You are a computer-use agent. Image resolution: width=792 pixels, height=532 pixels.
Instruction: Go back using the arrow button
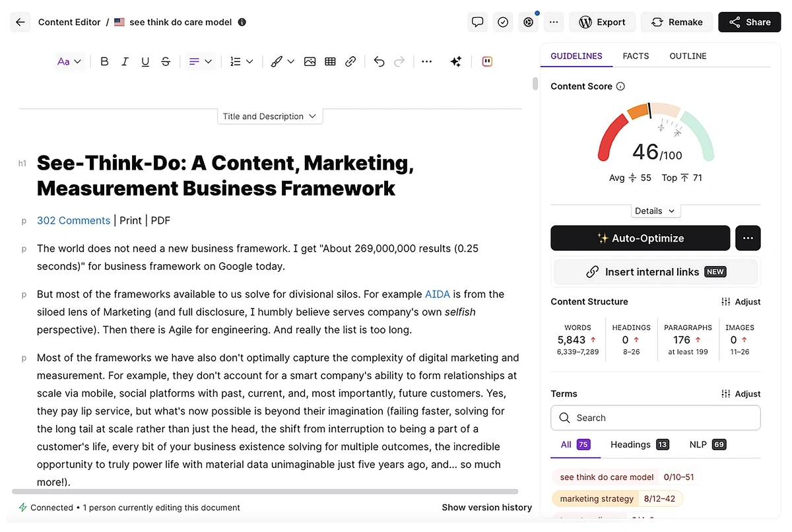click(x=20, y=22)
